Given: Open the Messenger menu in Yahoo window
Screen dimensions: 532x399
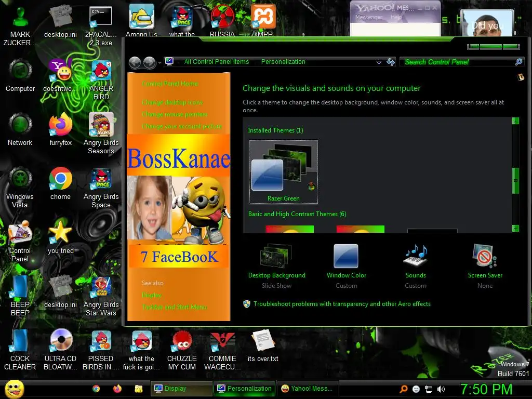Looking at the screenshot, I should (368, 17).
